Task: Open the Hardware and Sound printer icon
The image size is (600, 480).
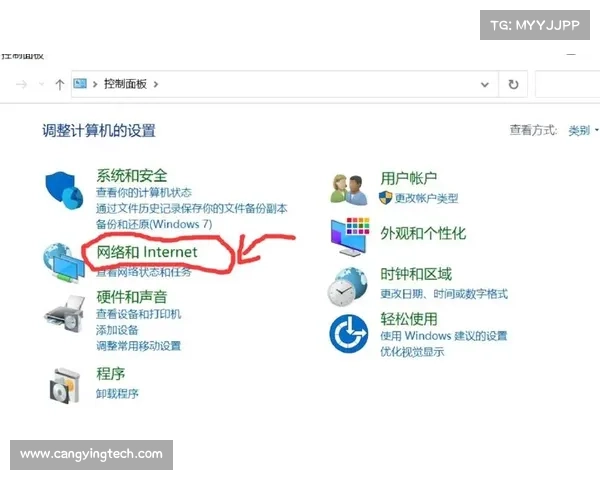Action: (x=64, y=313)
